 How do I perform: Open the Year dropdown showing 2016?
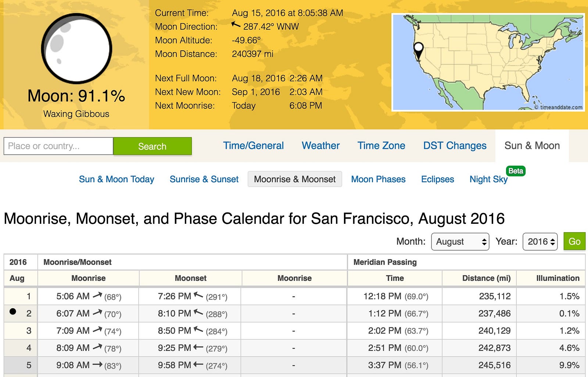pyautogui.click(x=540, y=241)
